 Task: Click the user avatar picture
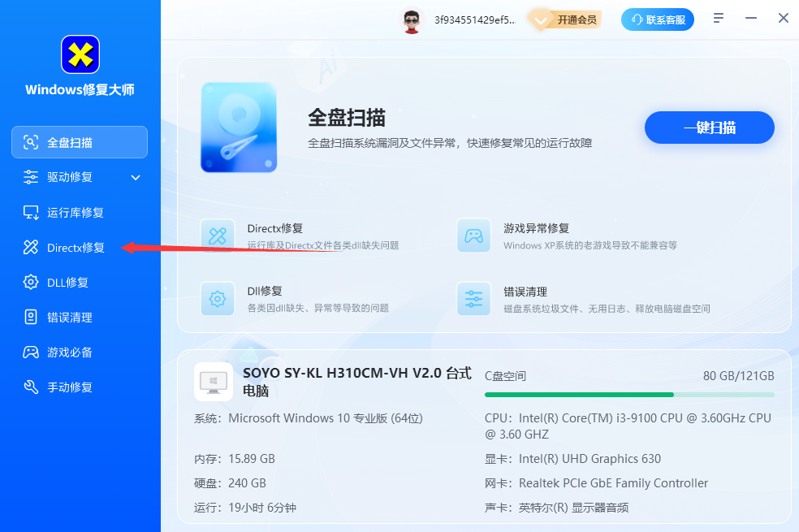click(x=411, y=19)
